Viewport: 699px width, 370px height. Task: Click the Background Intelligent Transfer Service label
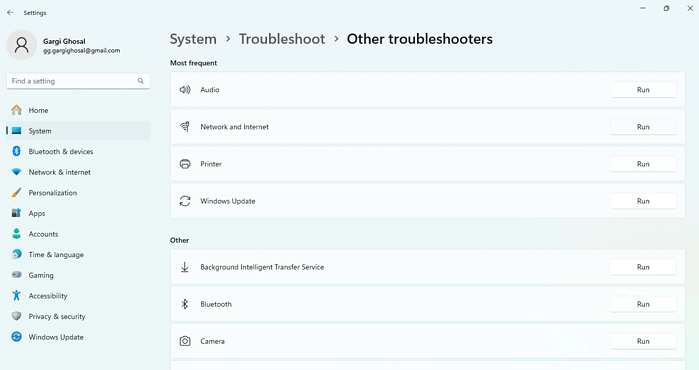click(x=262, y=267)
